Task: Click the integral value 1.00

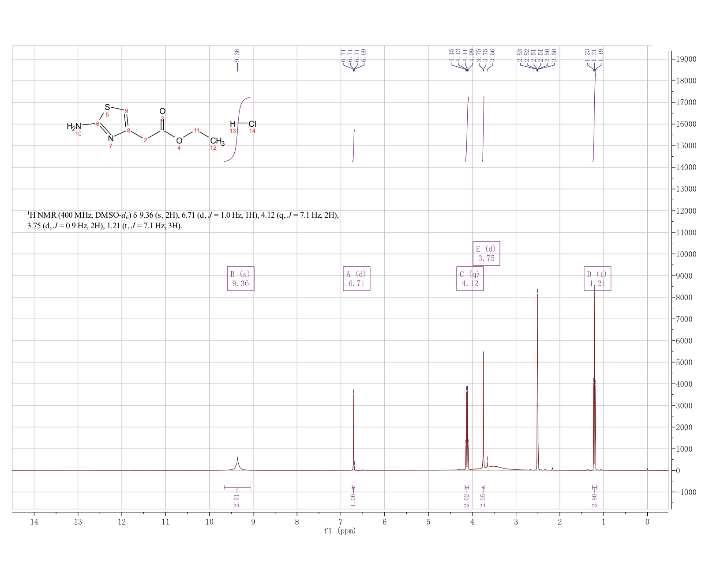Action: pos(353,500)
